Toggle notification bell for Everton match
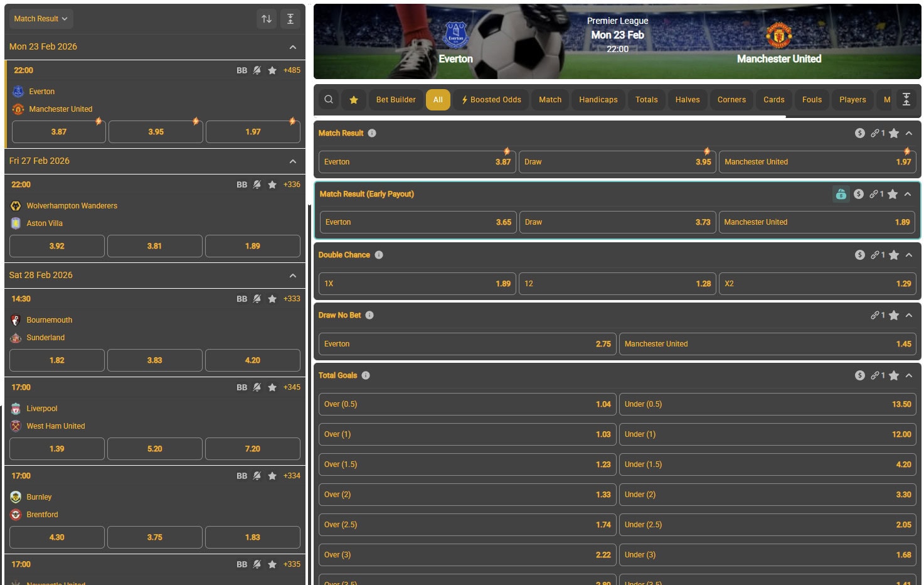924x585 pixels. tap(257, 70)
